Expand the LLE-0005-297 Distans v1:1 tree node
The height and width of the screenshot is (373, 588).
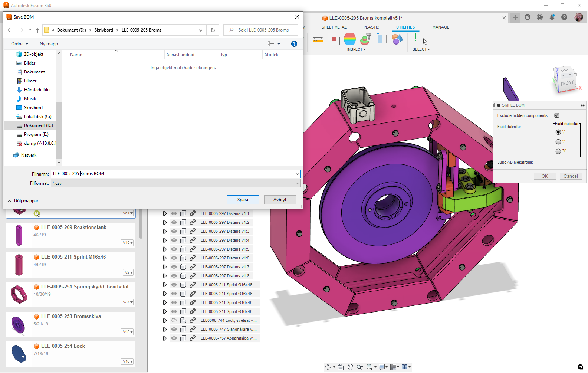165,213
